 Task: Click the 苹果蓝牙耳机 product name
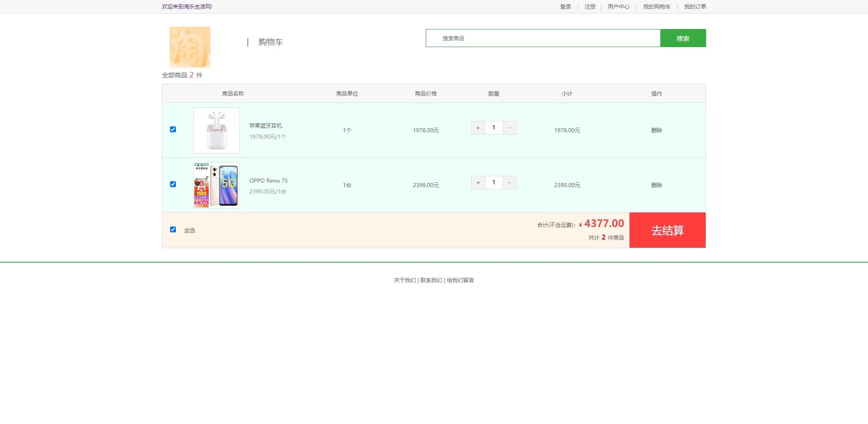(266, 126)
